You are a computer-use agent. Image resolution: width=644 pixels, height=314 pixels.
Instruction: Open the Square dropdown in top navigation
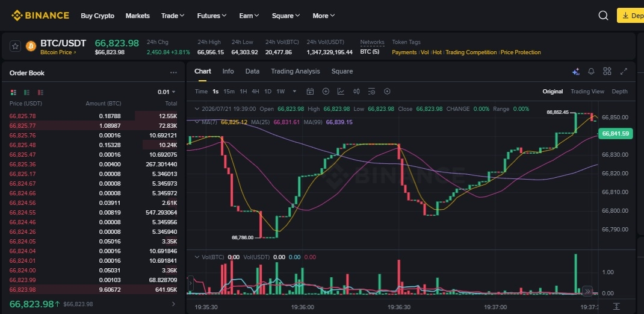click(x=286, y=16)
